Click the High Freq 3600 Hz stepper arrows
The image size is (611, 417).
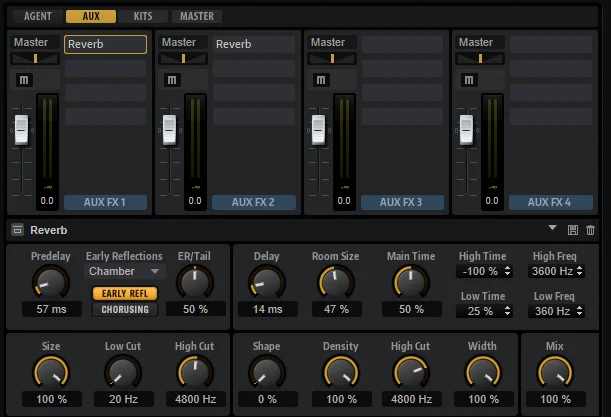pos(579,271)
